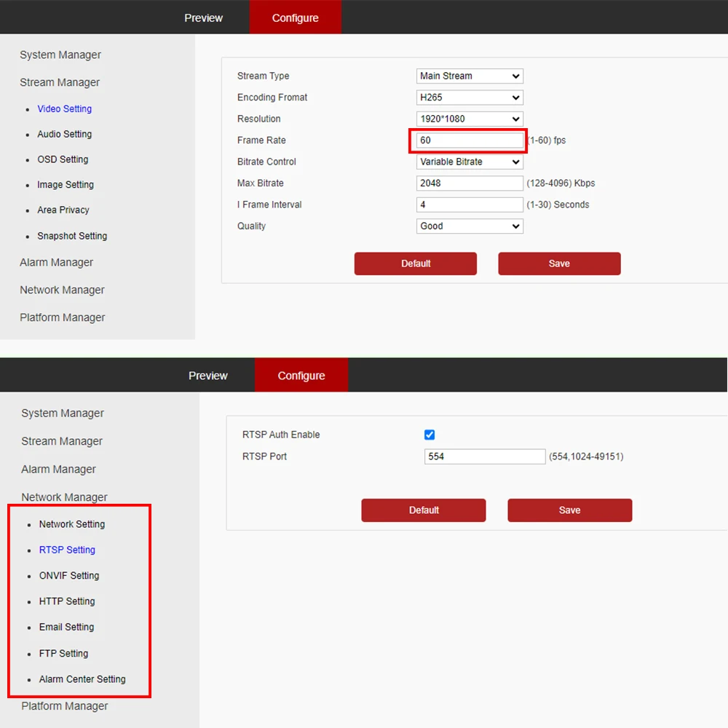Expand the Encoding Format dropdown showing H265
Viewport: 728px width, 728px height.
470,98
